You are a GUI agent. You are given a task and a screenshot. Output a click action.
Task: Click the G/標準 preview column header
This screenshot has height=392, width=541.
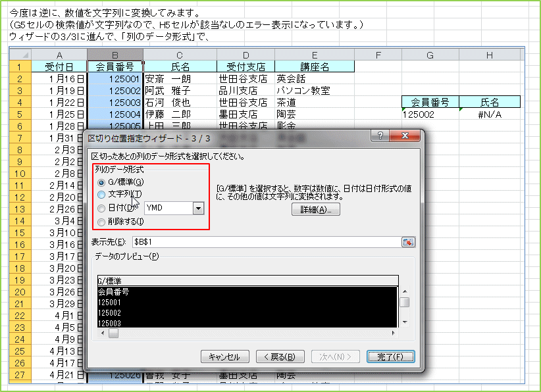click(x=247, y=281)
